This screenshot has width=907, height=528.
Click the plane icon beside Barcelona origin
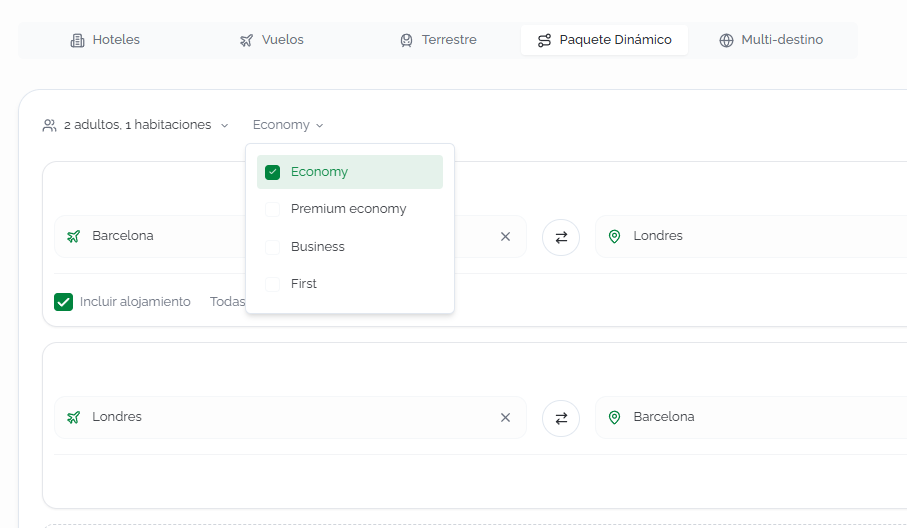point(73,237)
